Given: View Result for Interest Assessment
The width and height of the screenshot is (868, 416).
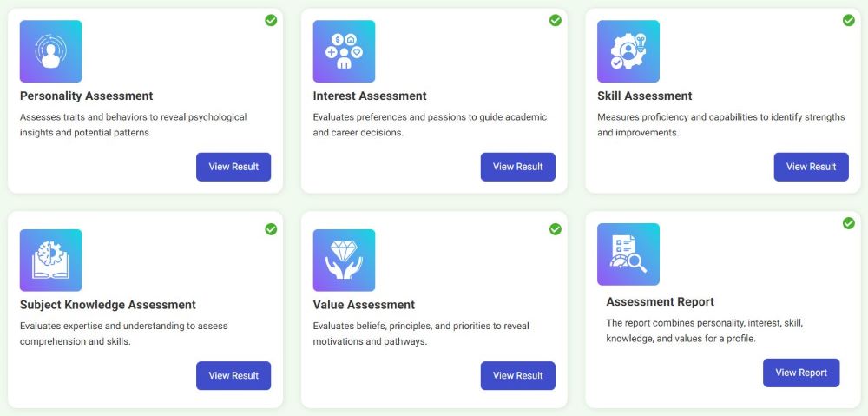Looking at the screenshot, I should pyautogui.click(x=518, y=167).
